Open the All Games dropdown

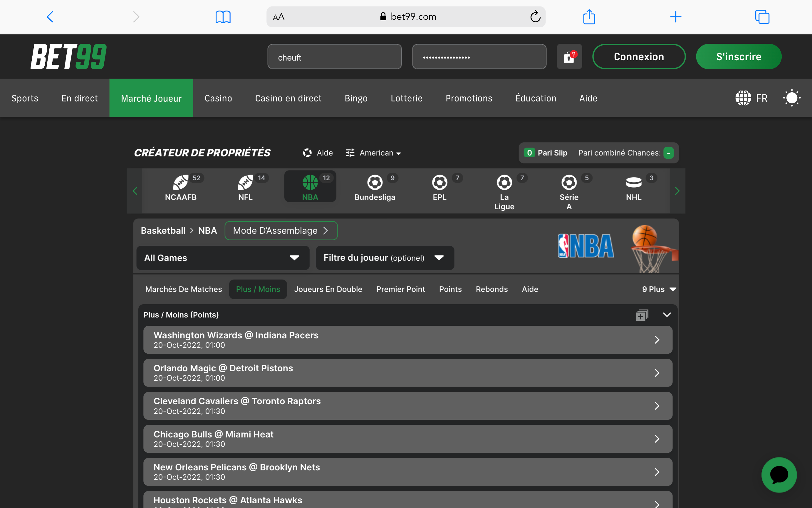click(223, 258)
